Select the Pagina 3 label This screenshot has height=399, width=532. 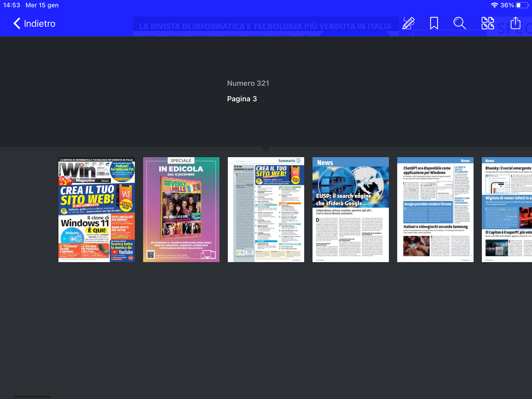(x=242, y=99)
